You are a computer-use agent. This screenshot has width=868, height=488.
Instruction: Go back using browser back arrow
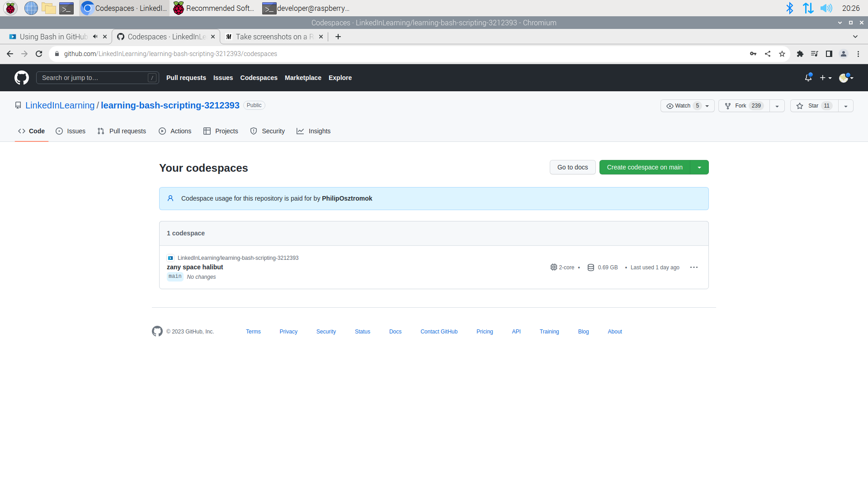[10, 54]
